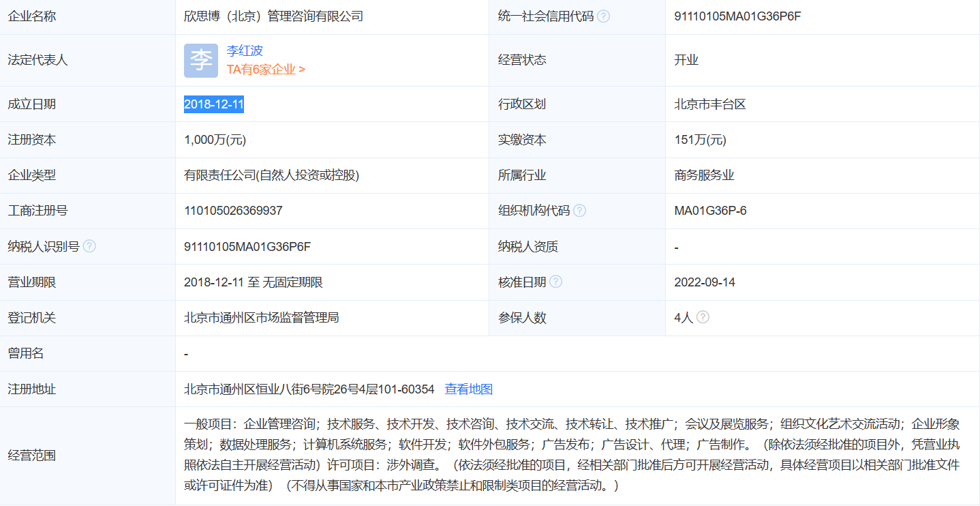Click 2018-12-11 至 无固定期限 value
Image resolution: width=980 pixels, height=506 pixels.
tap(254, 282)
